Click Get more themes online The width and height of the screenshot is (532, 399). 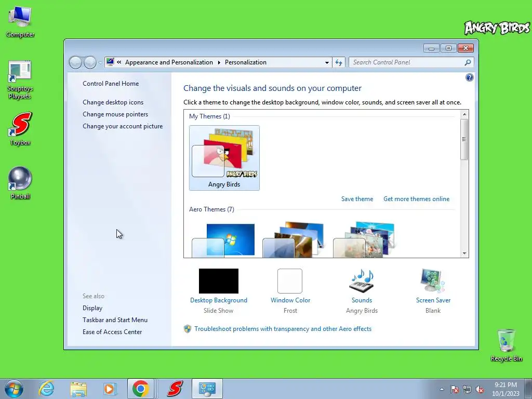click(416, 199)
